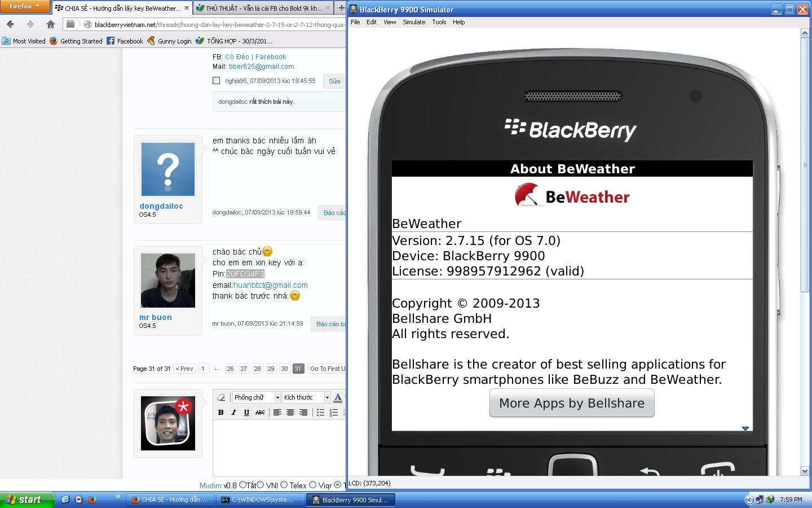
Task: Open the Simulate menu
Action: [x=414, y=22]
